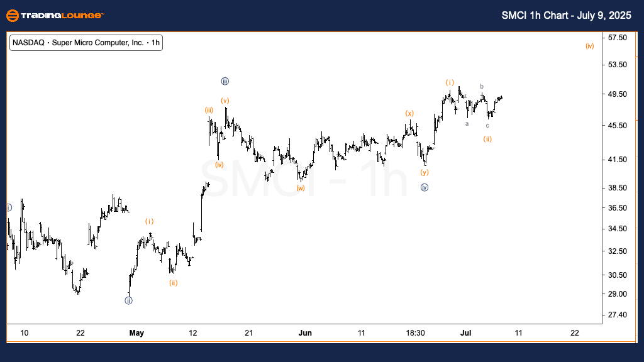Select the orange (x) wave label

pyautogui.click(x=409, y=113)
